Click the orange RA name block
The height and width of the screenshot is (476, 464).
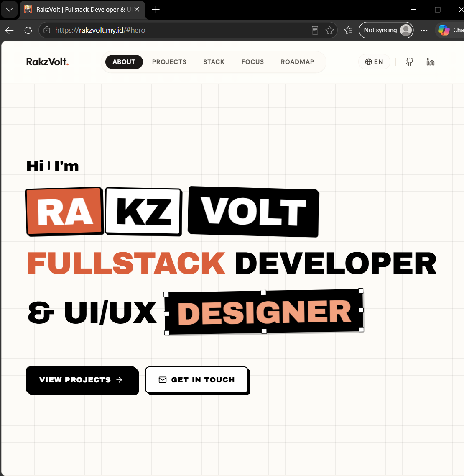[x=65, y=212]
